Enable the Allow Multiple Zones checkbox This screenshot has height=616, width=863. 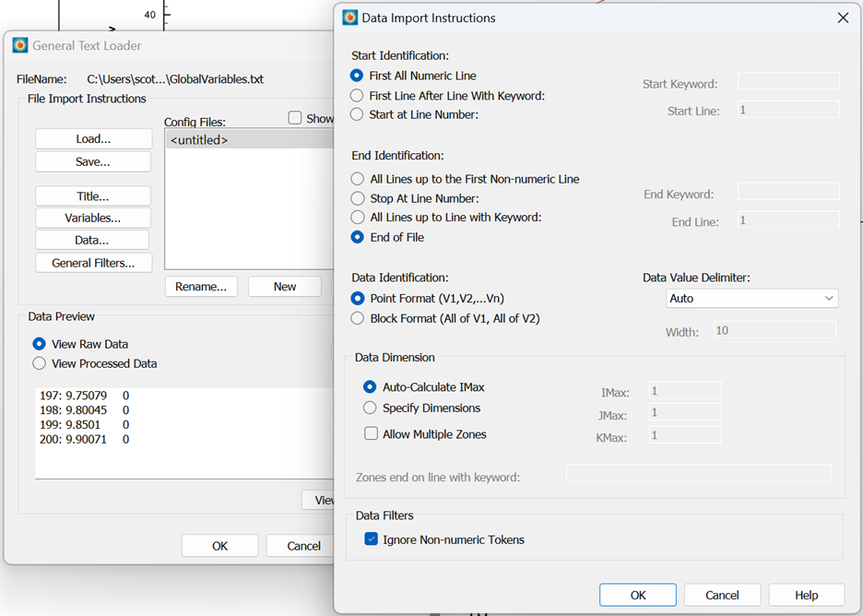[x=371, y=433]
